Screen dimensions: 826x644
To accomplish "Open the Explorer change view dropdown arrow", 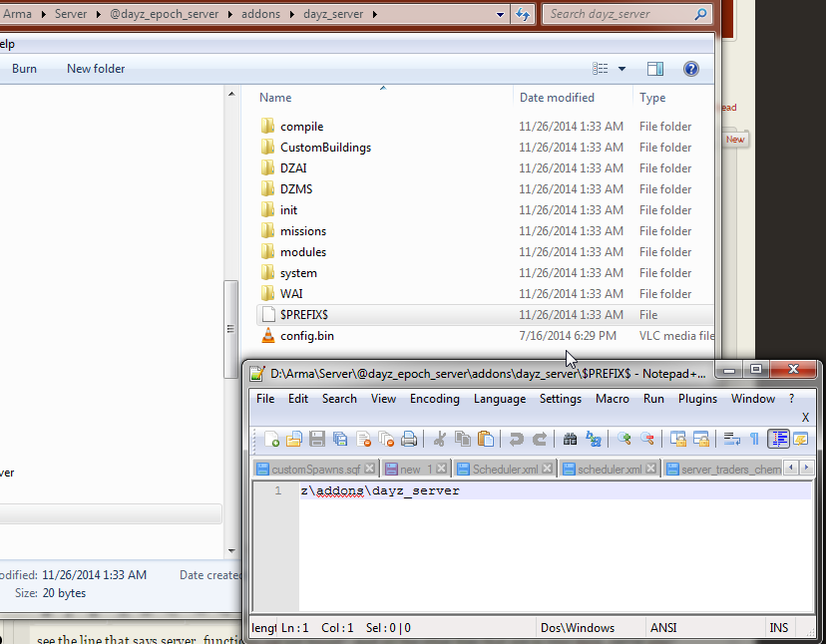I will 621,69.
